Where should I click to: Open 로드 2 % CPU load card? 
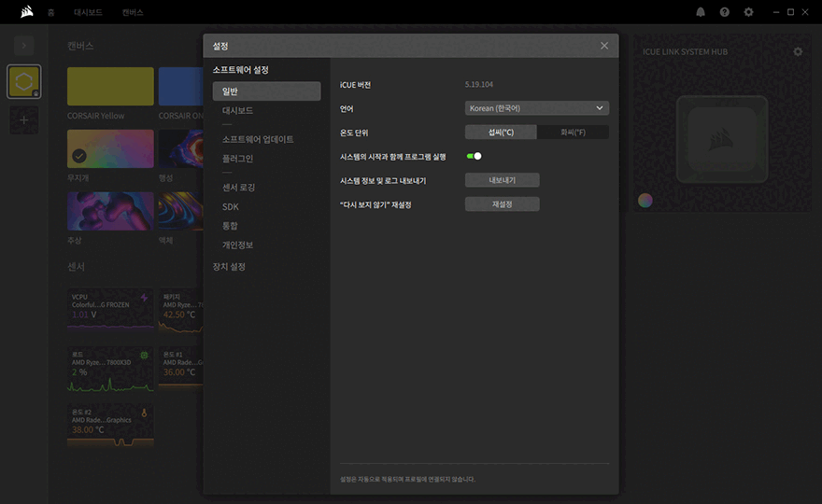pos(110,369)
